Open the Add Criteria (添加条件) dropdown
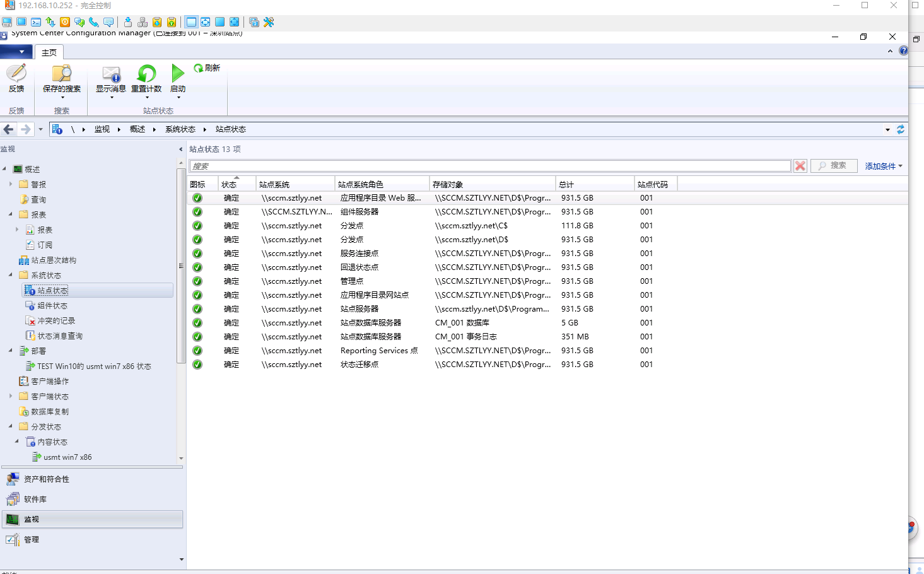This screenshot has height=574, width=924. coord(884,167)
